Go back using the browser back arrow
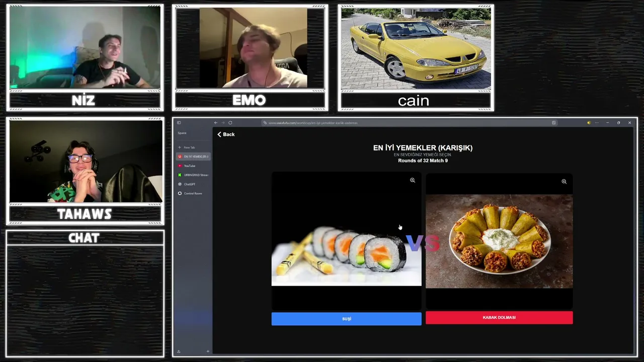 [x=216, y=123]
